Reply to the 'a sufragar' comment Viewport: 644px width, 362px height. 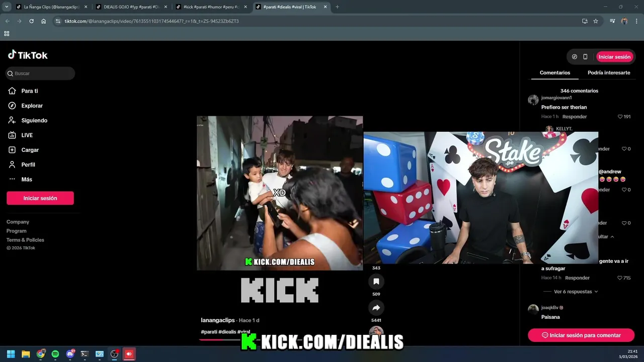click(x=577, y=278)
